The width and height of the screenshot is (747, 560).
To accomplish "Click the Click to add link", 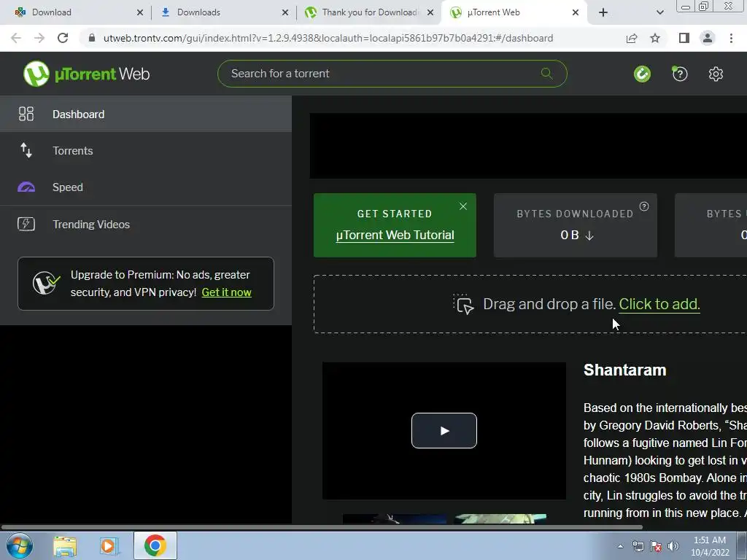I will (x=659, y=304).
